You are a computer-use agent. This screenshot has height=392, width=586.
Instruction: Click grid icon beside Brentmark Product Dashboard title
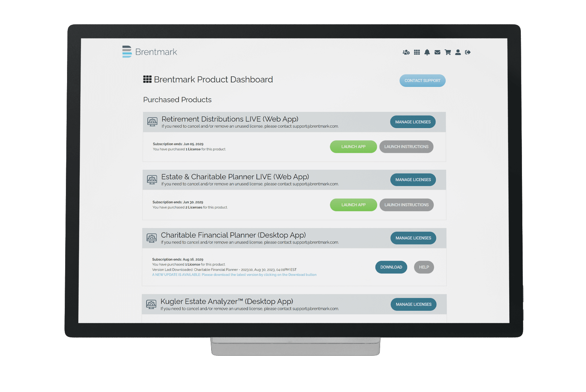pos(148,79)
